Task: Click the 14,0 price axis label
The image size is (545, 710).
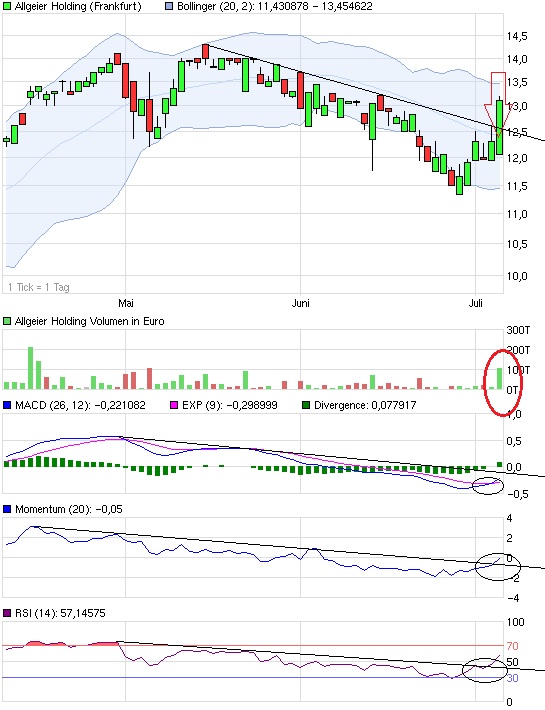Action: point(517,59)
